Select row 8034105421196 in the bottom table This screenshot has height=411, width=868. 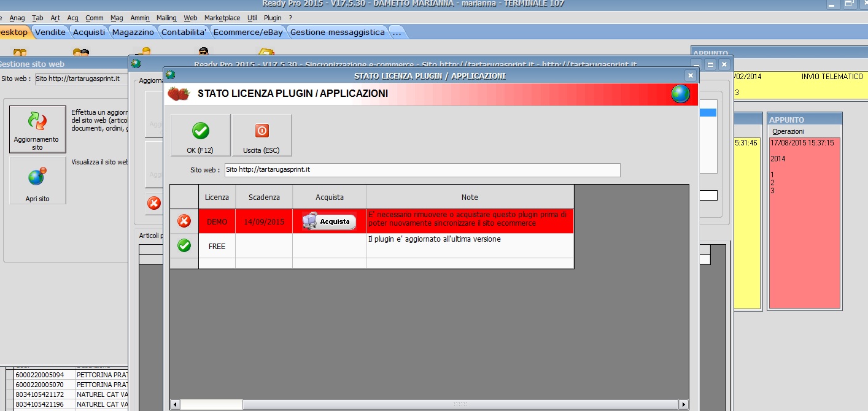pyautogui.click(x=68, y=404)
